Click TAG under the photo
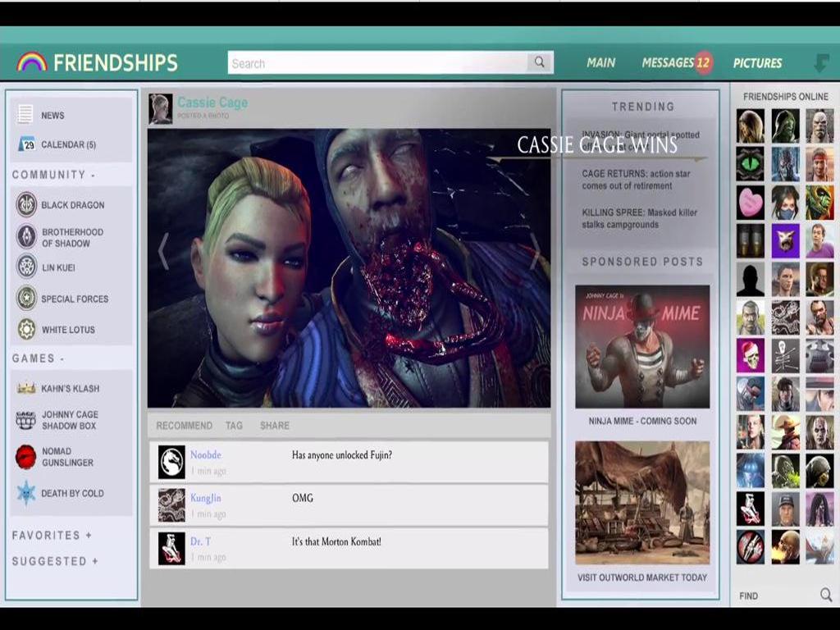Viewport: 840px width, 630px height. click(x=234, y=426)
